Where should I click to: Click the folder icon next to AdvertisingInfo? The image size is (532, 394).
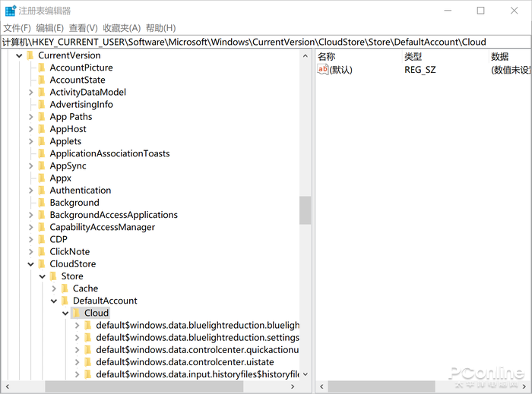(x=42, y=104)
